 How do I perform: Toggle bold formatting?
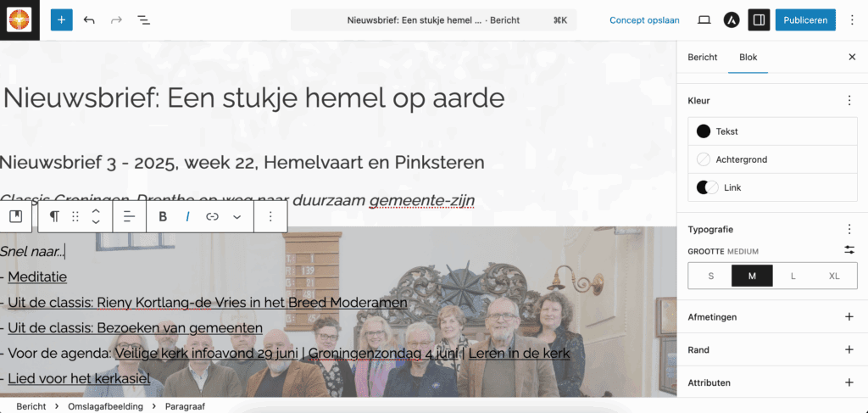pyautogui.click(x=163, y=216)
